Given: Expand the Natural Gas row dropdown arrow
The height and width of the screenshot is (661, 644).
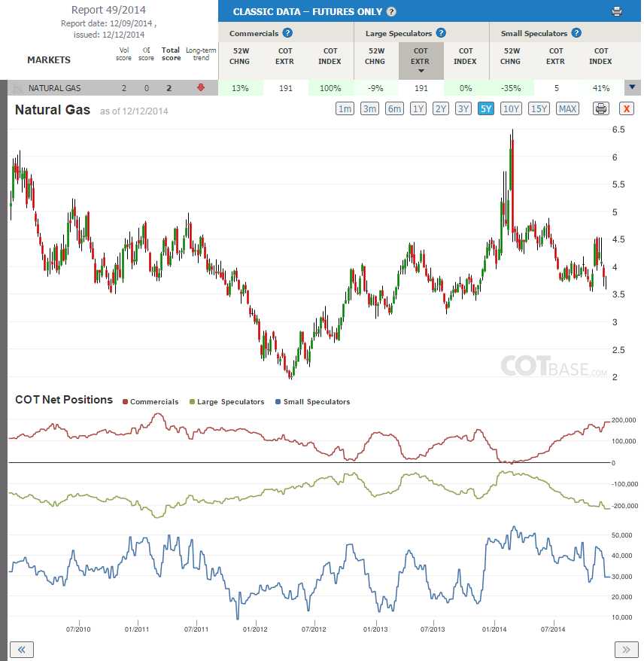Looking at the screenshot, I should [632, 87].
